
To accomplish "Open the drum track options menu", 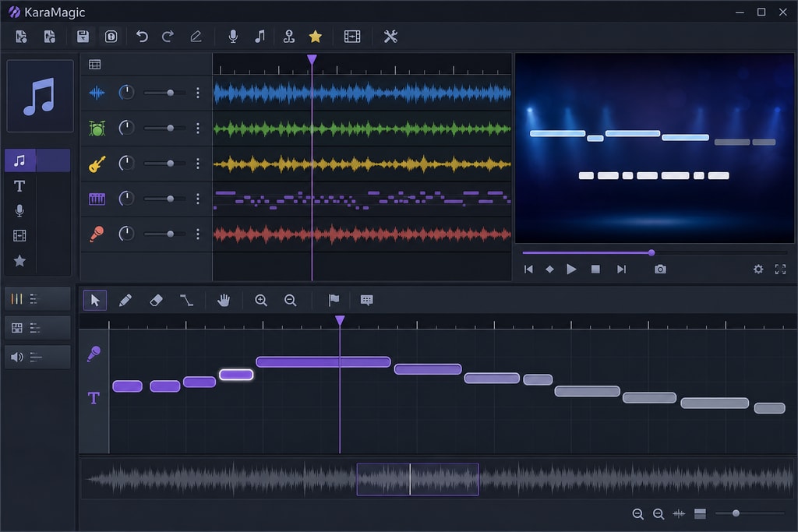I will (x=198, y=129).
